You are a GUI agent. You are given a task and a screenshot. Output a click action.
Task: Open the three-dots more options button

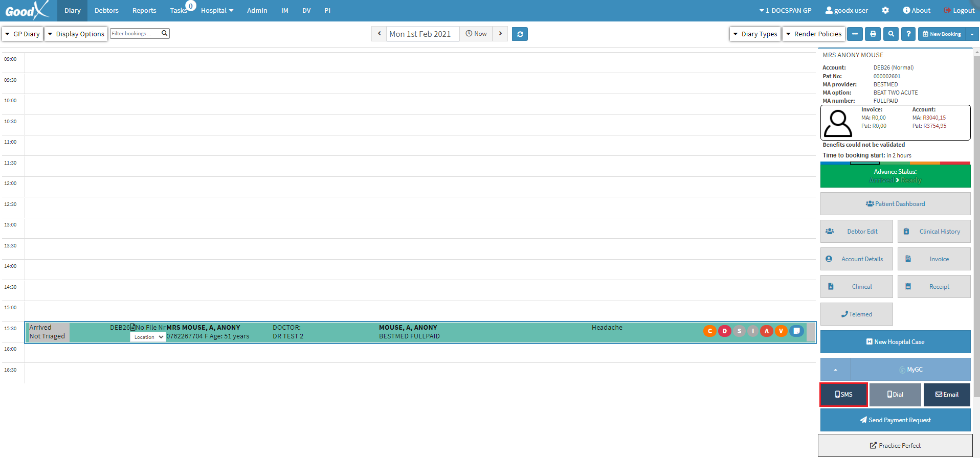[x=855, y=34]
